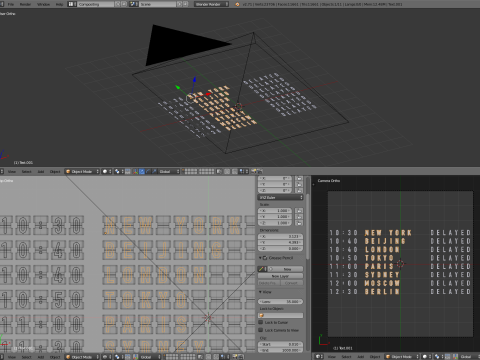Open the Help menu
The image size is (480, 360).
pyautogui.click(x=59, y=4)
